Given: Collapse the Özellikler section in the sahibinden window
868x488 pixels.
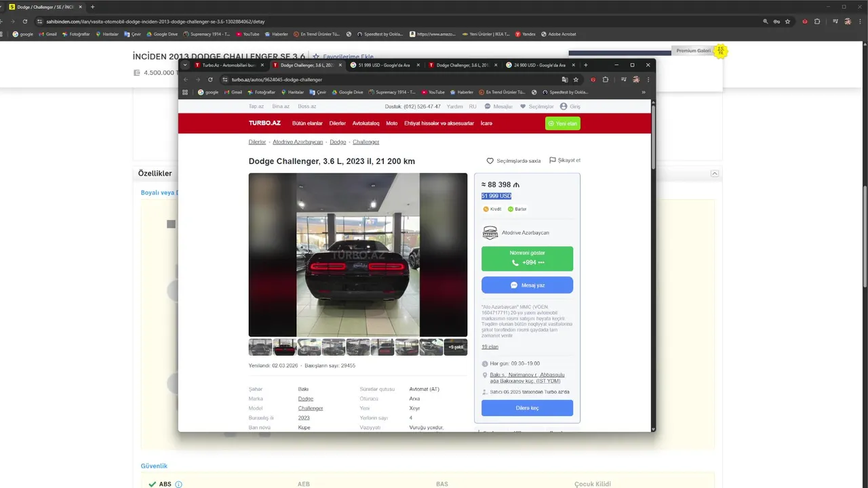Looking at the screenshot, I should tap(715, 174).
